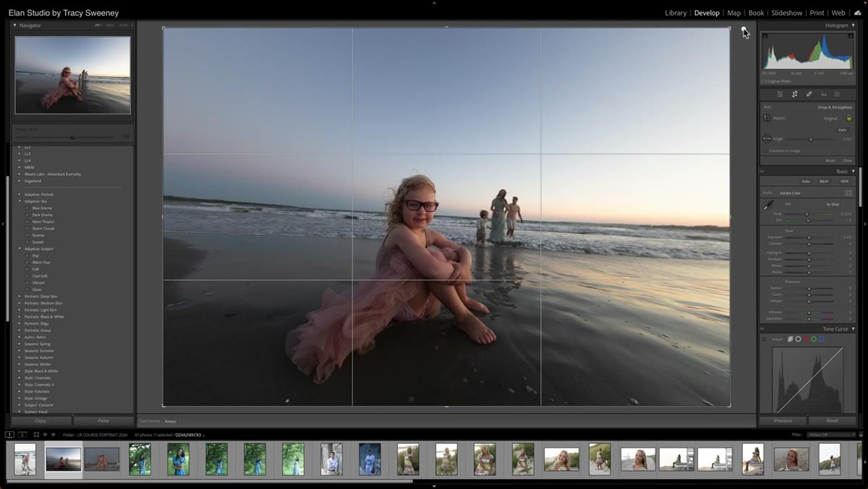This screenshot has height=489, width=868.
Task: Click the Angle slider handle
Action: (x=811, y=140)
